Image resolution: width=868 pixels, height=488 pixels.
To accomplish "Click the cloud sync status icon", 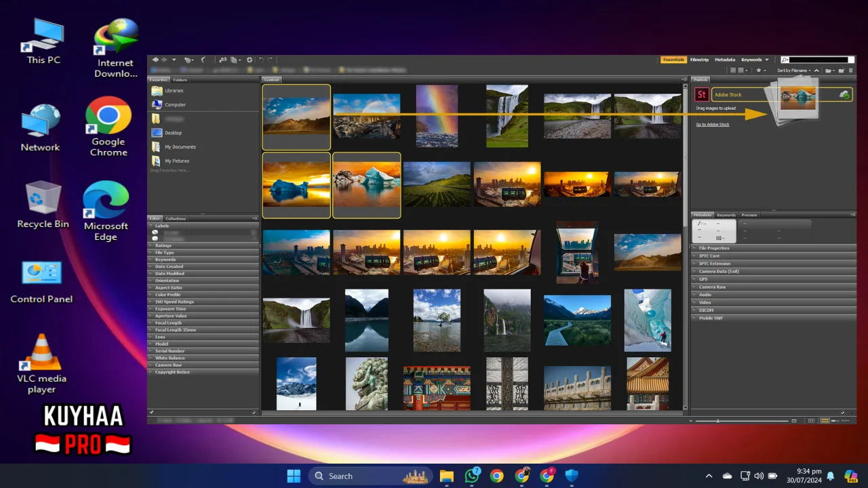I will (x=844, y=95).
